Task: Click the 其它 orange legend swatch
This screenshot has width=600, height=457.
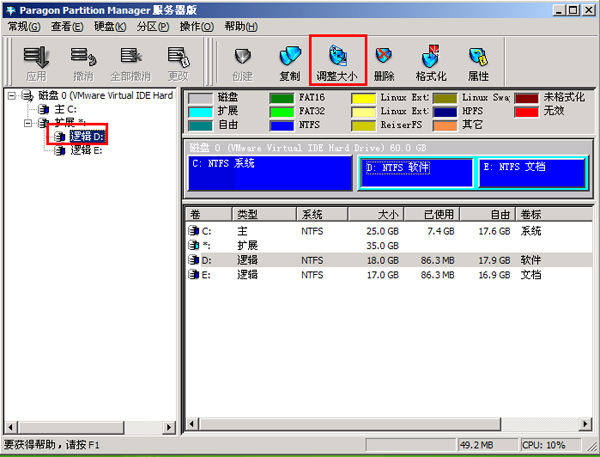Action: pos(445,126)
